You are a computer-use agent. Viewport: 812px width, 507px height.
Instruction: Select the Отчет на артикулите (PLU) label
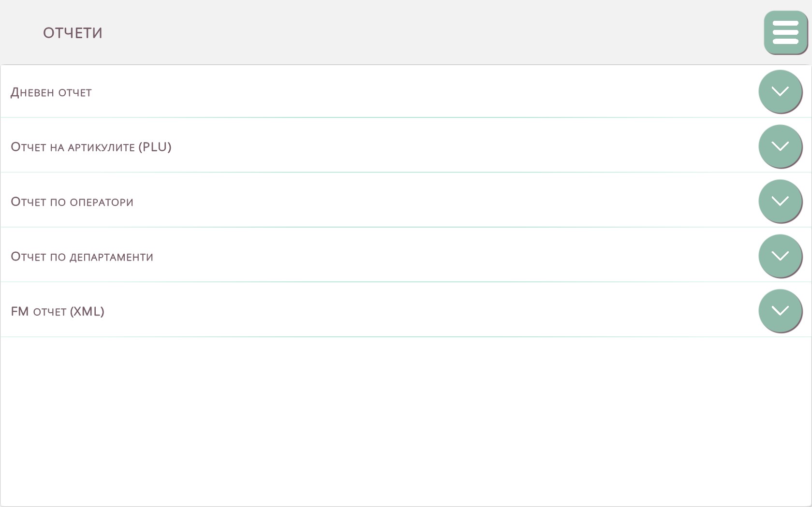point(91,147)
